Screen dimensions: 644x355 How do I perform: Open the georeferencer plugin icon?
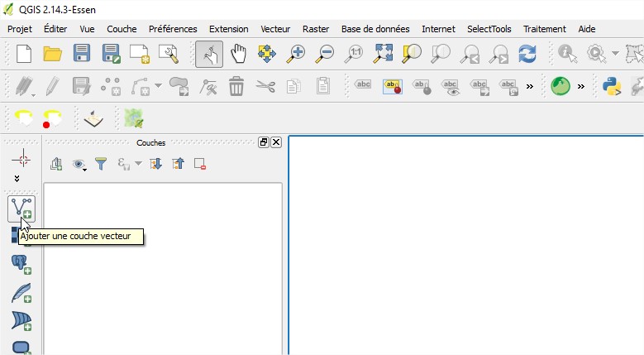[x=133, y=118]
